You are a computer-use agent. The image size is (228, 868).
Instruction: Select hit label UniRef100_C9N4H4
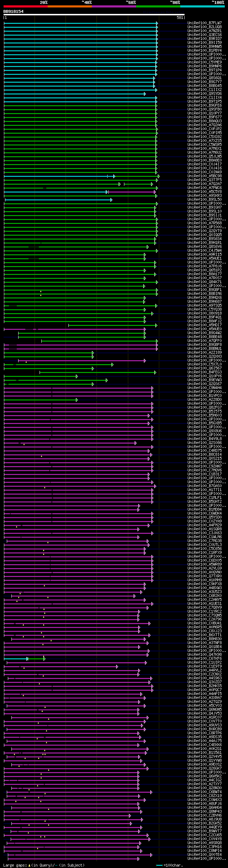[204, 388]
